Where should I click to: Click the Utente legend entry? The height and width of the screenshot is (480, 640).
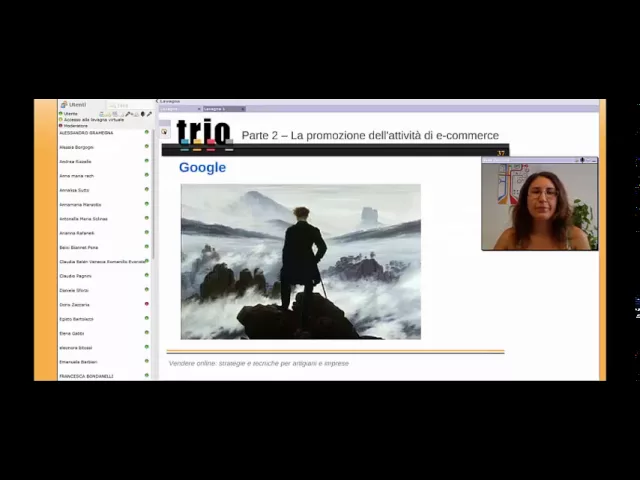tap(68, 113)
